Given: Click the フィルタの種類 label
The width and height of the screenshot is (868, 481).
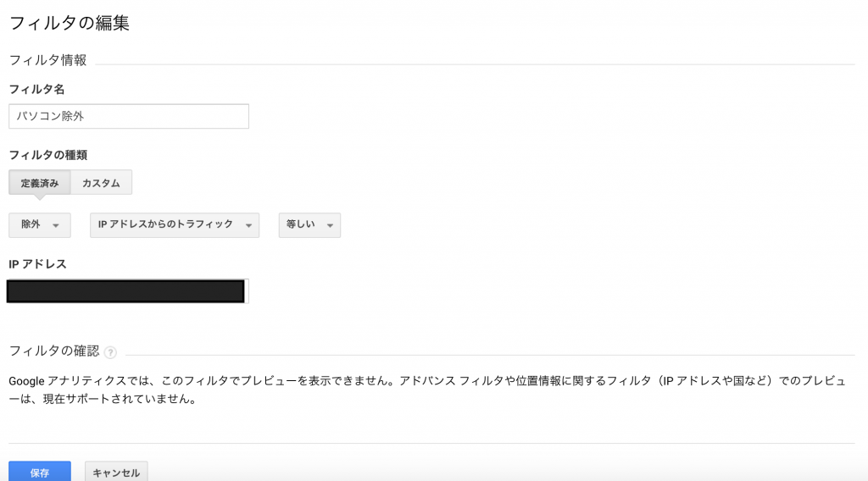Looking at the screenshot, I should click(48, 155).
